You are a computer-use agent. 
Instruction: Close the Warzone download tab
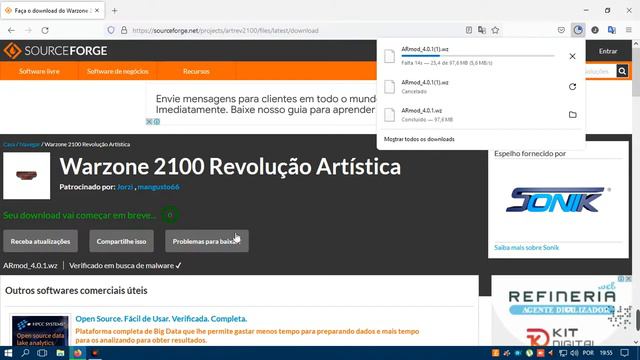(x=97, y=11)
